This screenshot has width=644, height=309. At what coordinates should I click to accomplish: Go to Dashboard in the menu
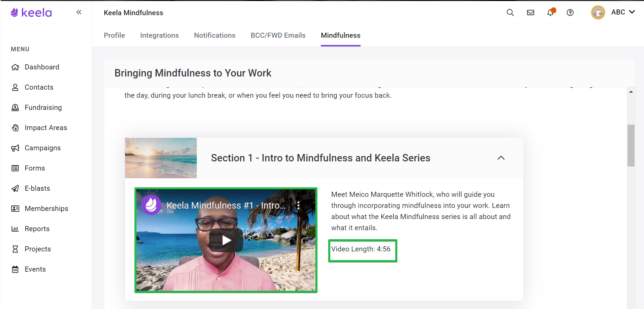[x=42, y=67]
